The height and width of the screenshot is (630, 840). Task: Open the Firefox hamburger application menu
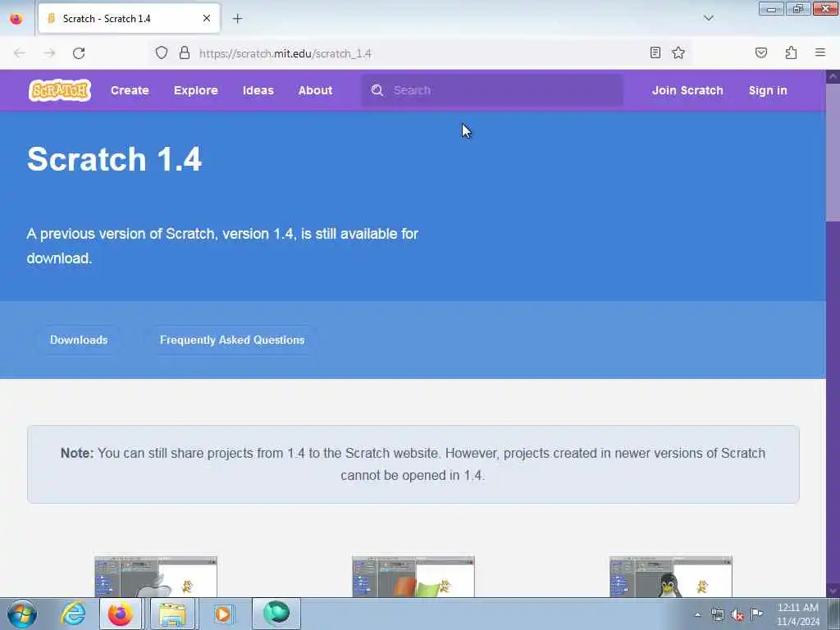(x=820, y=52)
